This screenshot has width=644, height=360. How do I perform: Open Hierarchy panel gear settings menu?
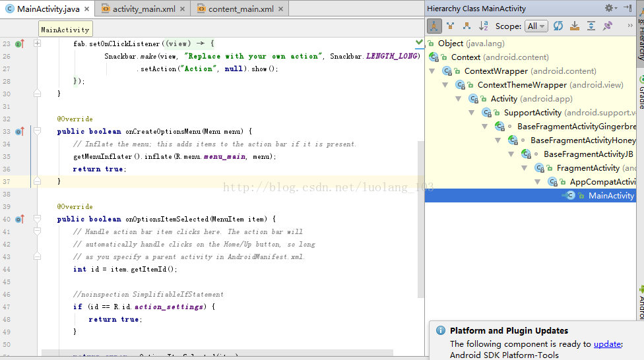point(610,8)
